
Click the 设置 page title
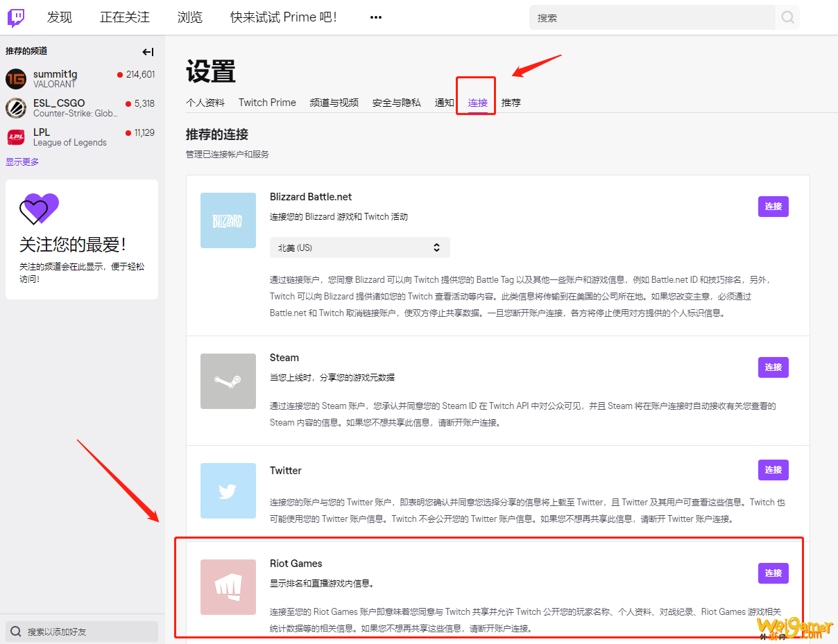[x=211, y=71]
